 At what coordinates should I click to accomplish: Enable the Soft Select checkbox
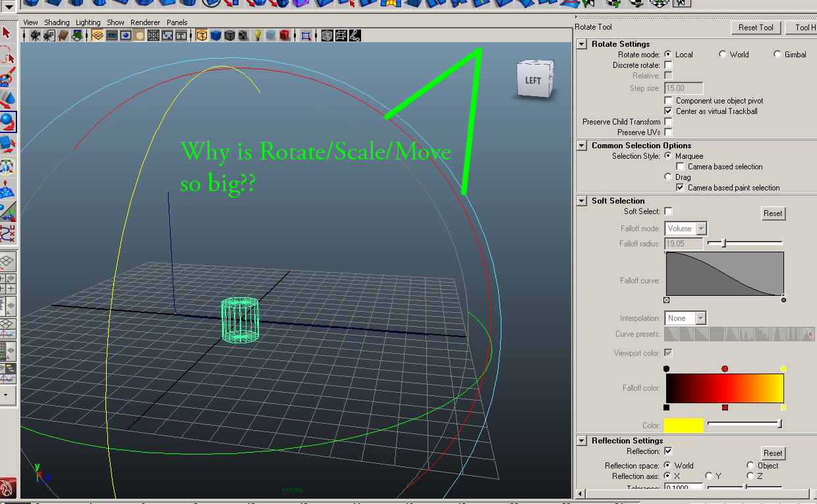[668, 211]
